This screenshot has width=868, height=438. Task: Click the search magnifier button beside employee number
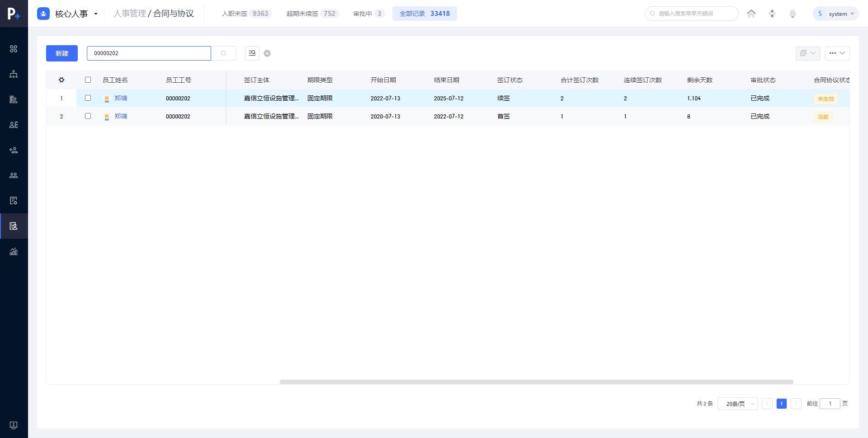click(223, 53)
